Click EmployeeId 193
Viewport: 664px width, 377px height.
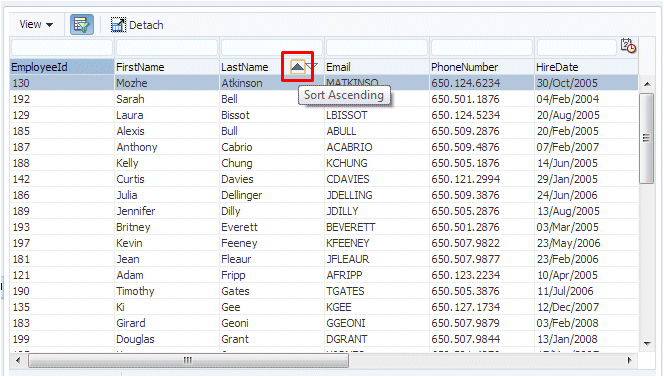click(x=21, y=227)
